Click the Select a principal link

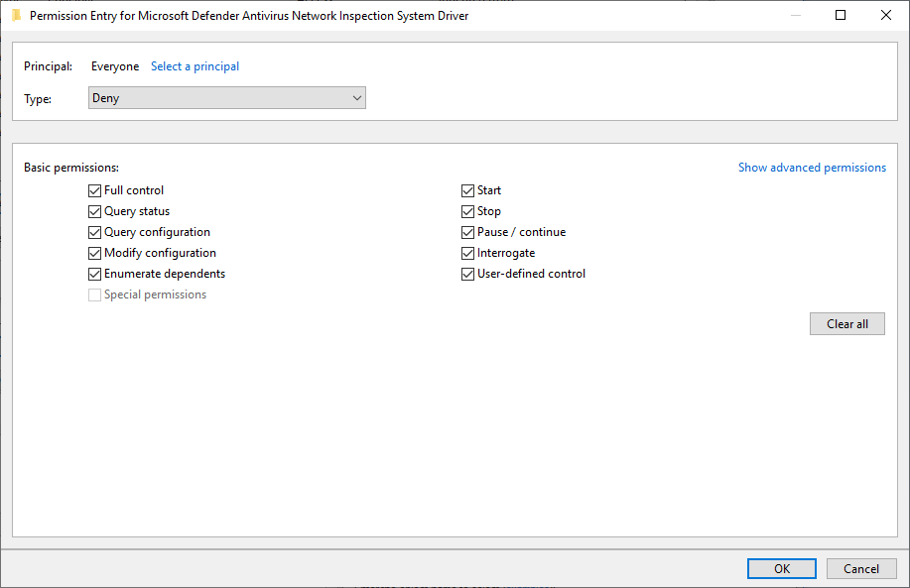coord(195,66)
